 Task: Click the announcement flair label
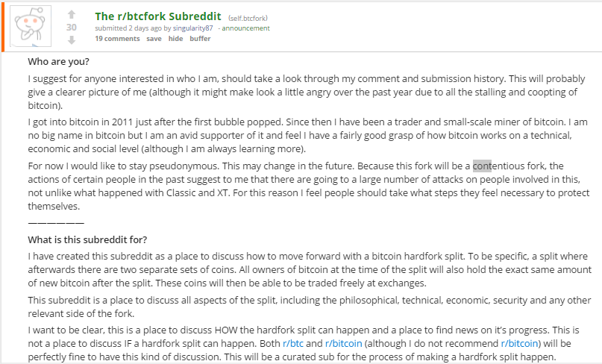pyautogui.click(x=246, y=28)
